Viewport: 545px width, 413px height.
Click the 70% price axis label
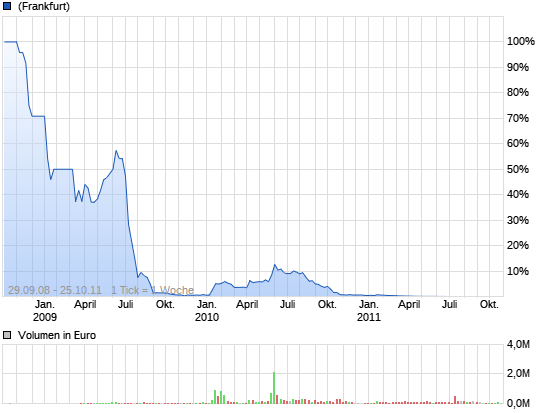(x=518, y=118)
